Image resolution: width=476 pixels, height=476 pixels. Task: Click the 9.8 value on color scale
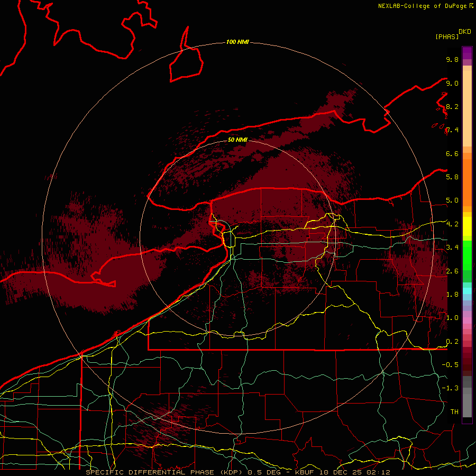point(452,59)
